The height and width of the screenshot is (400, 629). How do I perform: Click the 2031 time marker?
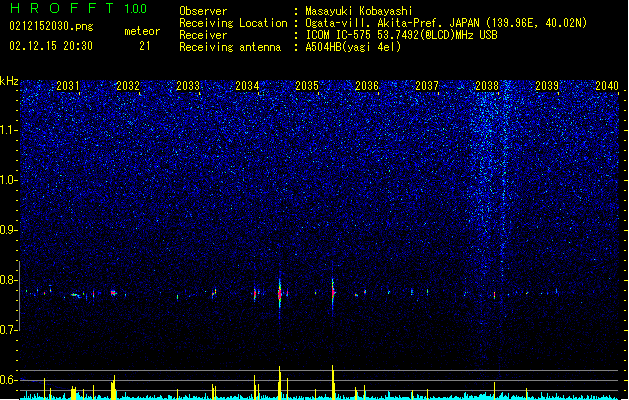[x=68, y=86]
